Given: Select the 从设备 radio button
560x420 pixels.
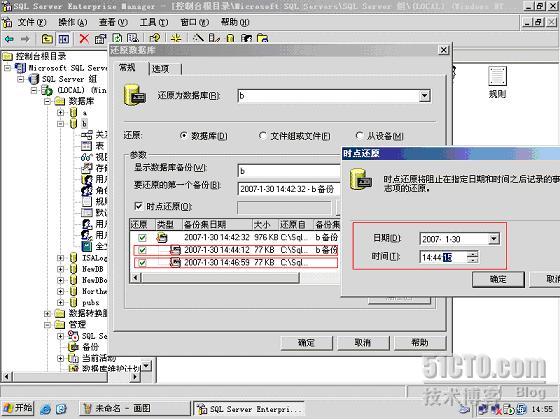Looking at the screenshot, I should coord(359,136).
